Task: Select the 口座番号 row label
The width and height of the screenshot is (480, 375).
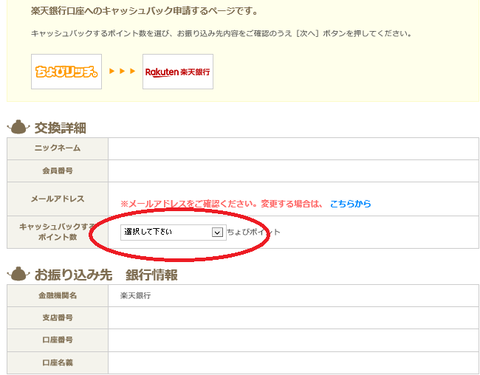Action: pyautogui.click(x=58, y=340)
